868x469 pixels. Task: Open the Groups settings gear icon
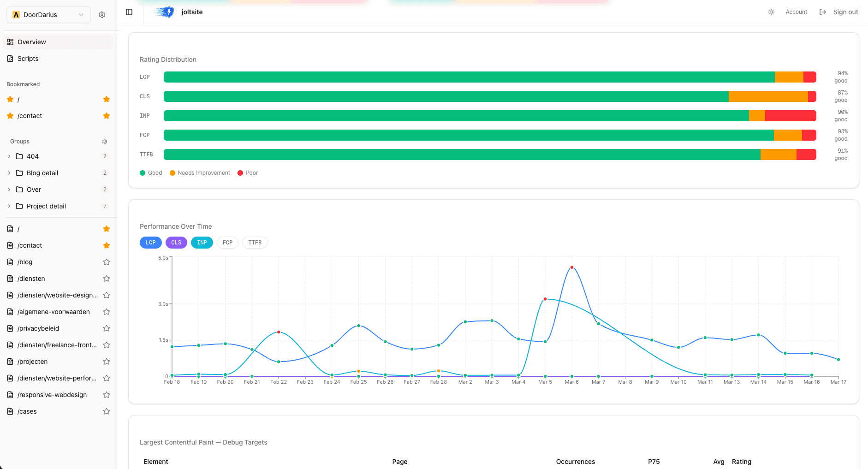[x=105, y=142]
